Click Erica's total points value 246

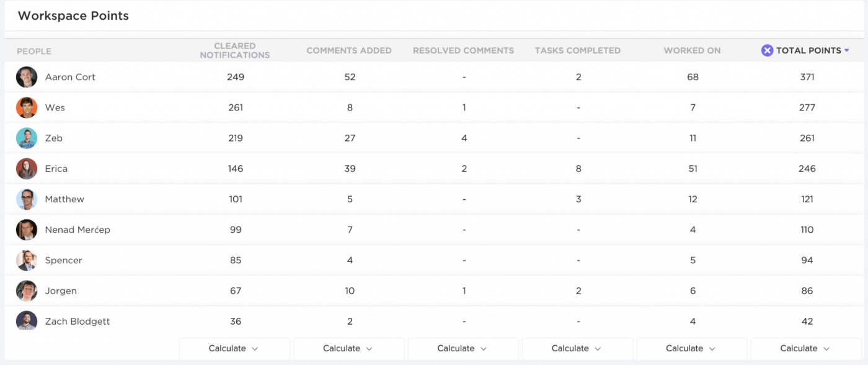(807, 169)
